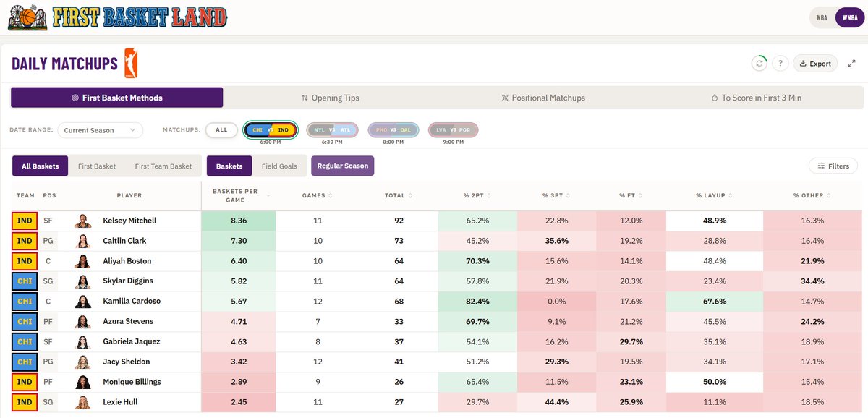Expand view with the fullscreen arrows icon

[x=851, y=64]
